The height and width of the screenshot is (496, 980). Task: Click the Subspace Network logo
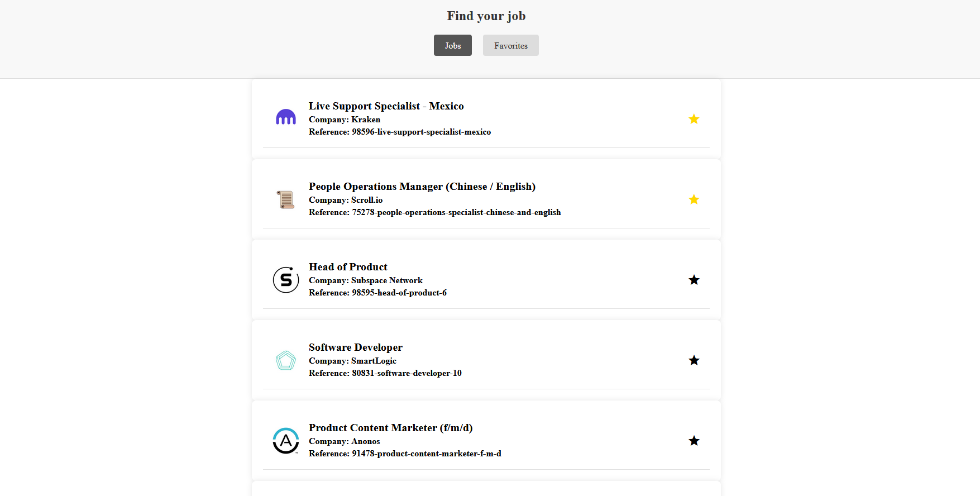285,280
